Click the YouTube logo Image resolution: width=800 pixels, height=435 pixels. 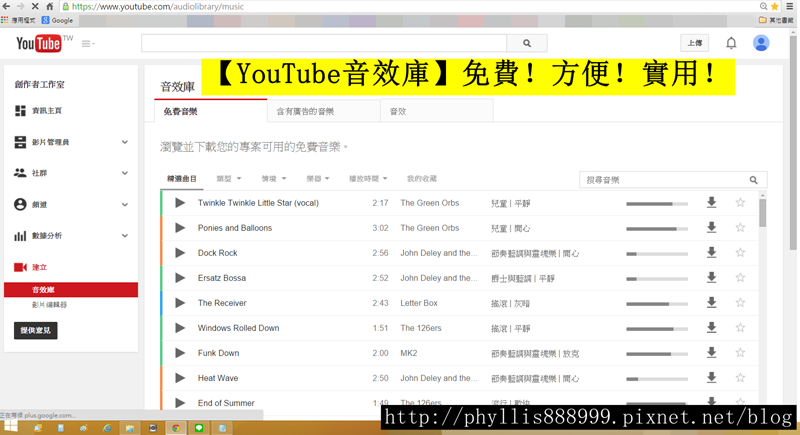click(x=39, y=43)
